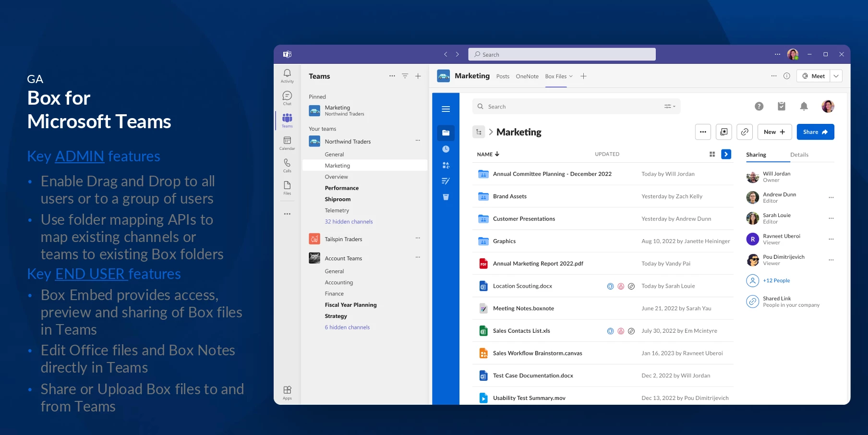Click plus to join or create team
The image size is (868, 435).
[x=418, y=76]
